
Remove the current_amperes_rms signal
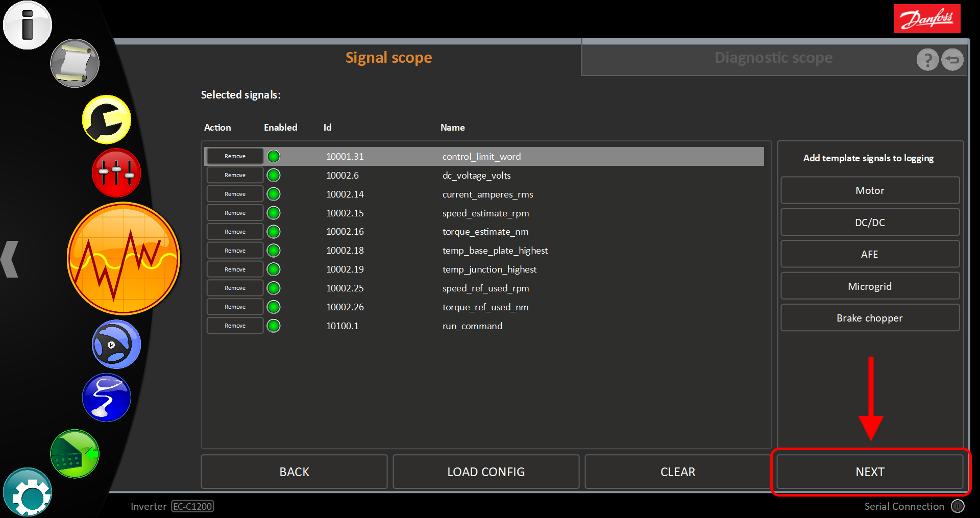[x=235, y=194]
